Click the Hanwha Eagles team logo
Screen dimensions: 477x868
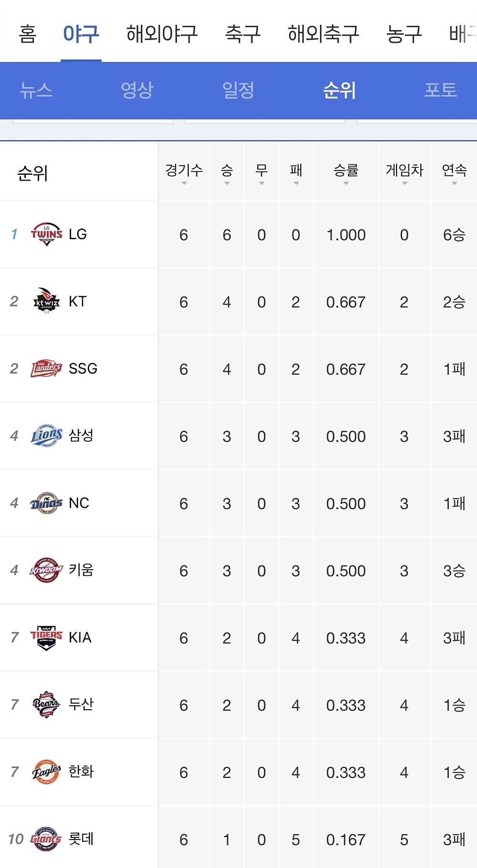point(46,772)
